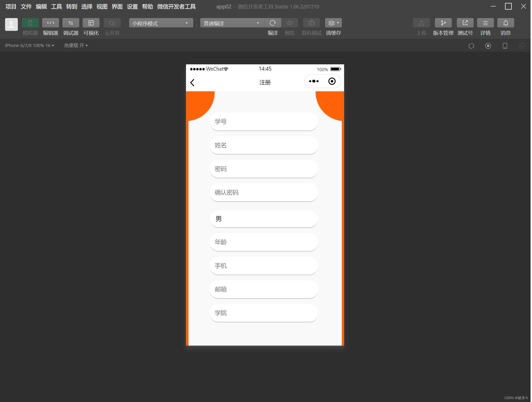The height and width of the screenshot is (402, 532).
Task: Open the 视图 menu
Action: coord(102,7)
